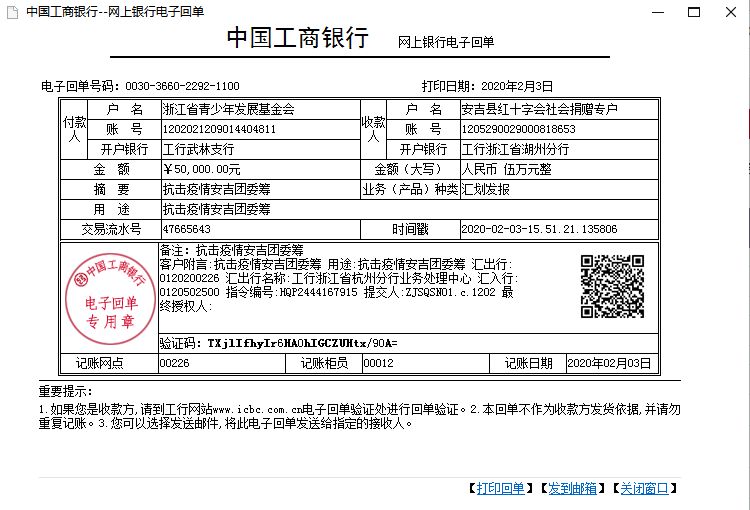Viewport: 750px width, 510px height.
Task: Click the verification code TXjlIfhyIr6HA0hIGCZUHtx/90A=
Action: 302,344
